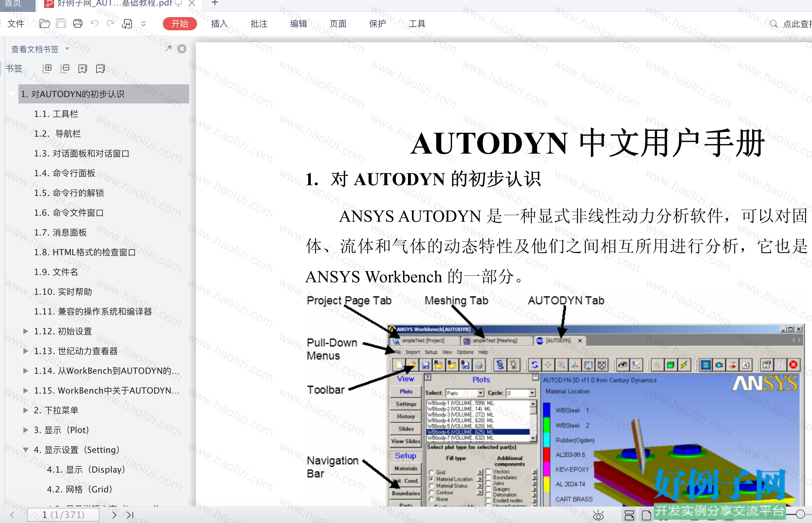Click the screen icon on document tab
Viewport: 812px width, 523px height.
tap(178, 3)
